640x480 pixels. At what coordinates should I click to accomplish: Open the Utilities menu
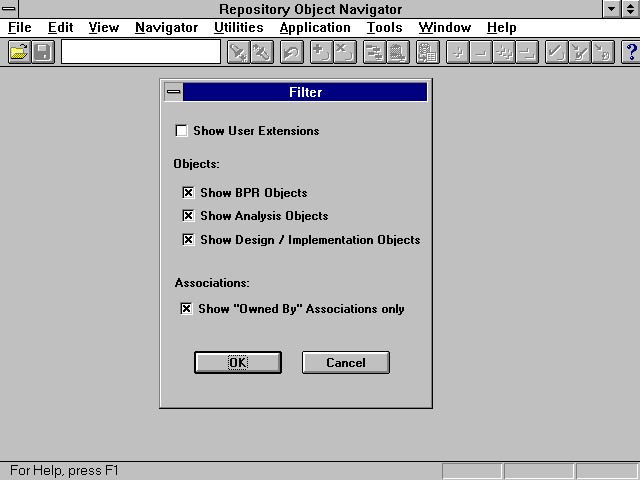point(238,28)
